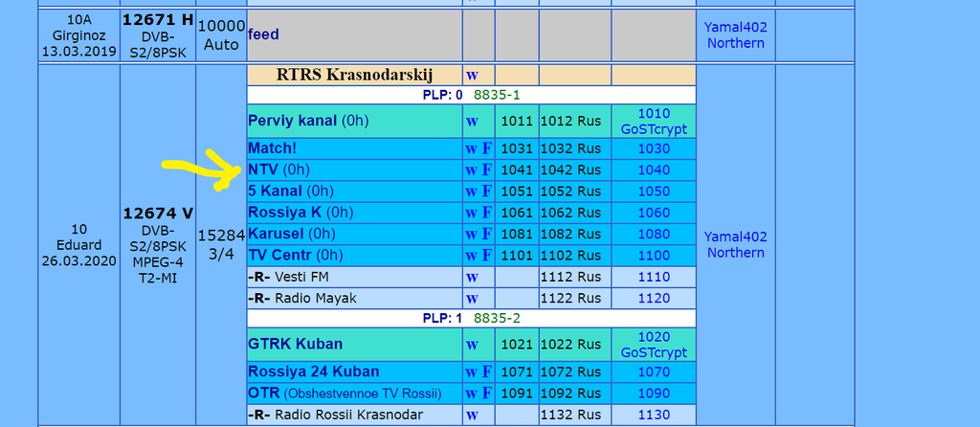Click the W icon in RTRS Krasnodarskij row

(x=472, y=75)
